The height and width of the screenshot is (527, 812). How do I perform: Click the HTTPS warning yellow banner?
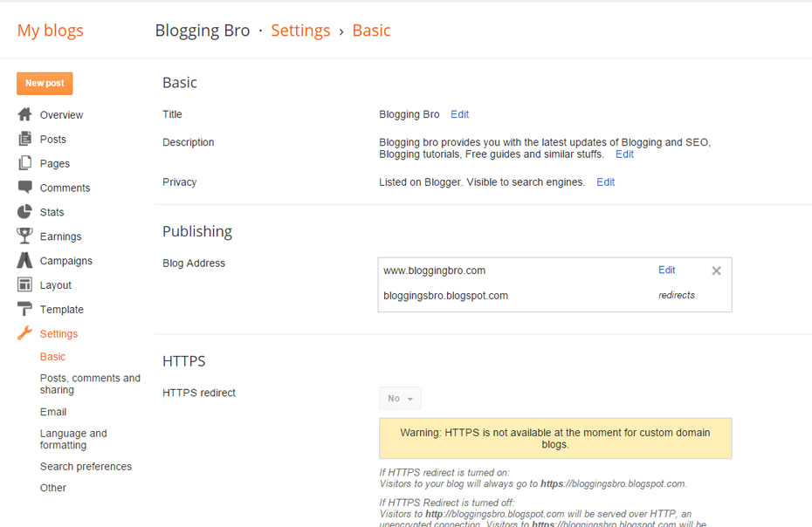coord(555,439)
